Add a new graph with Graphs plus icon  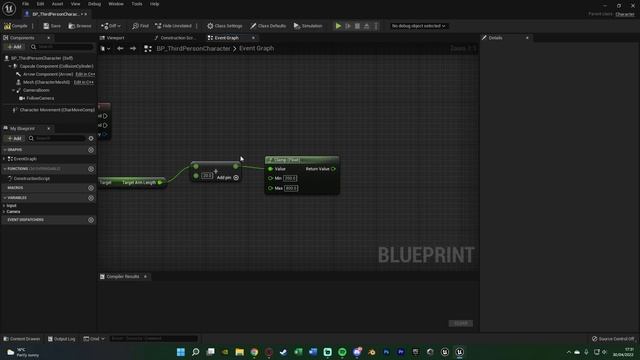tap(91, 150)
